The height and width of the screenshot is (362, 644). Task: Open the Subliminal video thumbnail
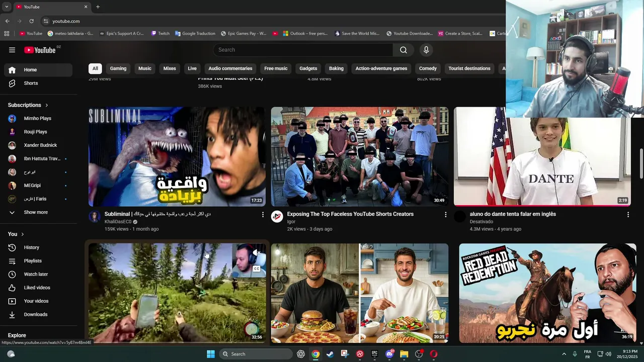click(x=177, y=156)
